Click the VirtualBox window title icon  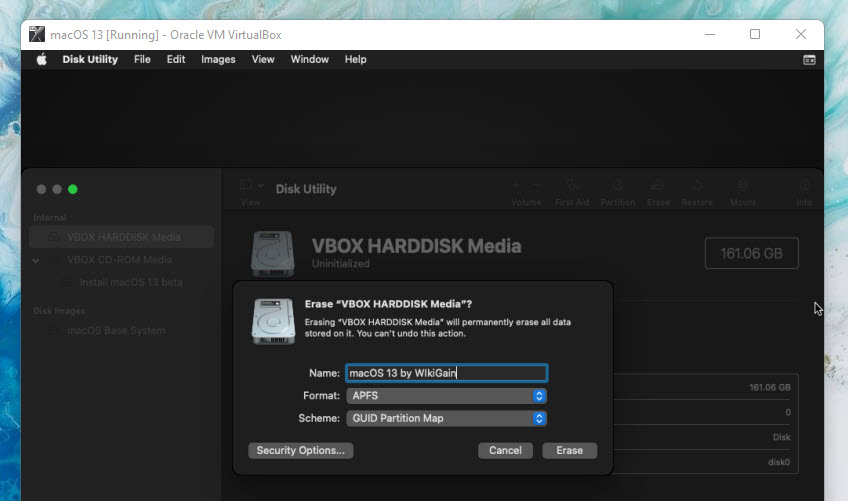tap(37, 35)
